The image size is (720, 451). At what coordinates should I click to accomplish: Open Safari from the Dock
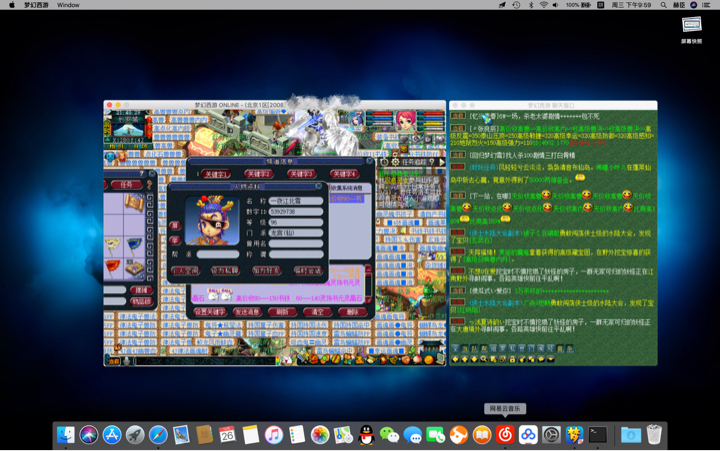(158, 434)
